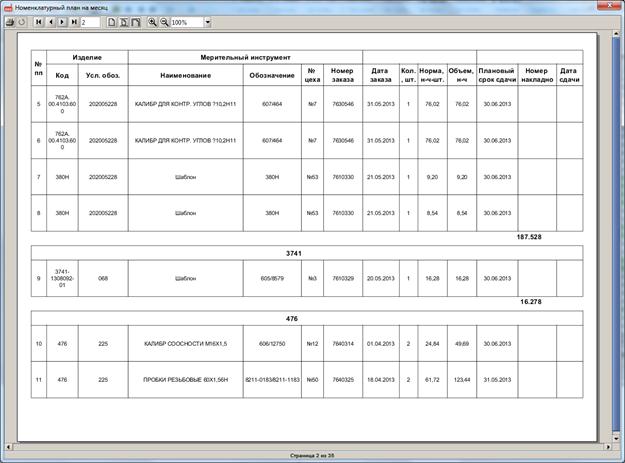
Task: Click the due date 31.05.2013
Action: click(497, 380)
